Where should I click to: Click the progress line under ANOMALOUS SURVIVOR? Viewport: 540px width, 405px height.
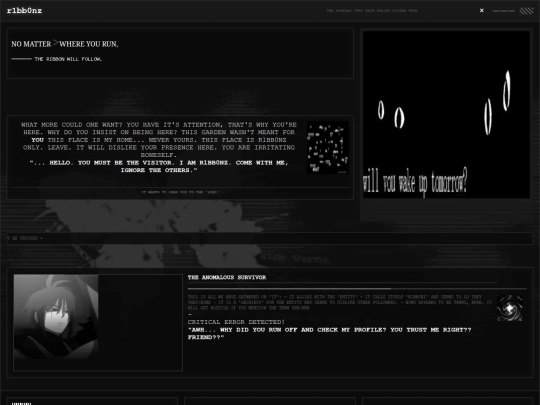(357, 288)
